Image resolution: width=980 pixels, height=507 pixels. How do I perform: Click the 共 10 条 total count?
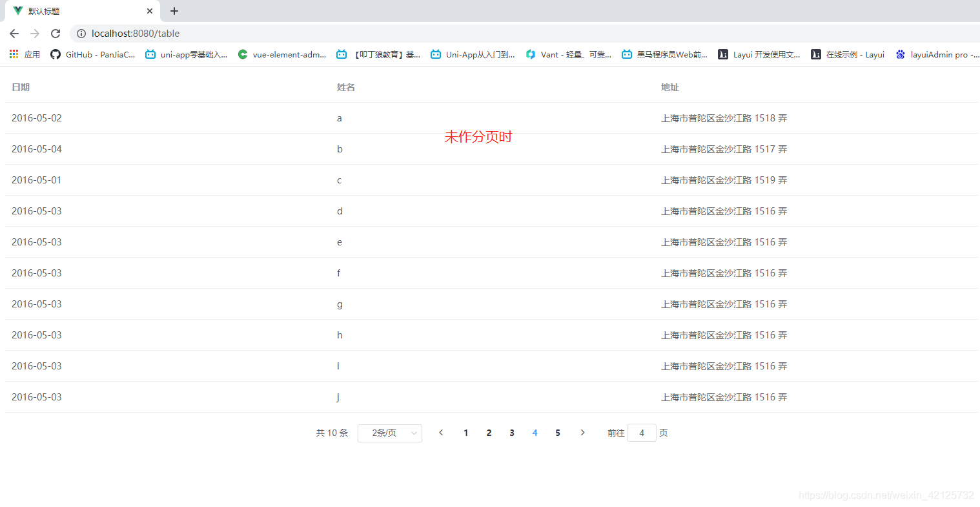click(x=332, y=433)
